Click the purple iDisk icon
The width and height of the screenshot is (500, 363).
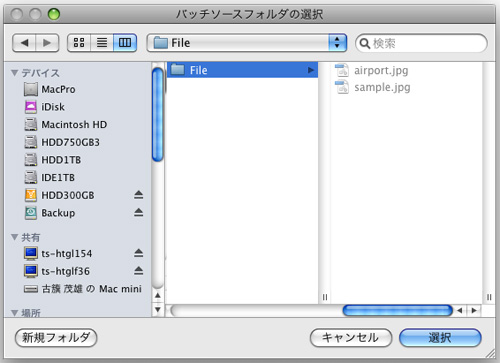point(31,107)
